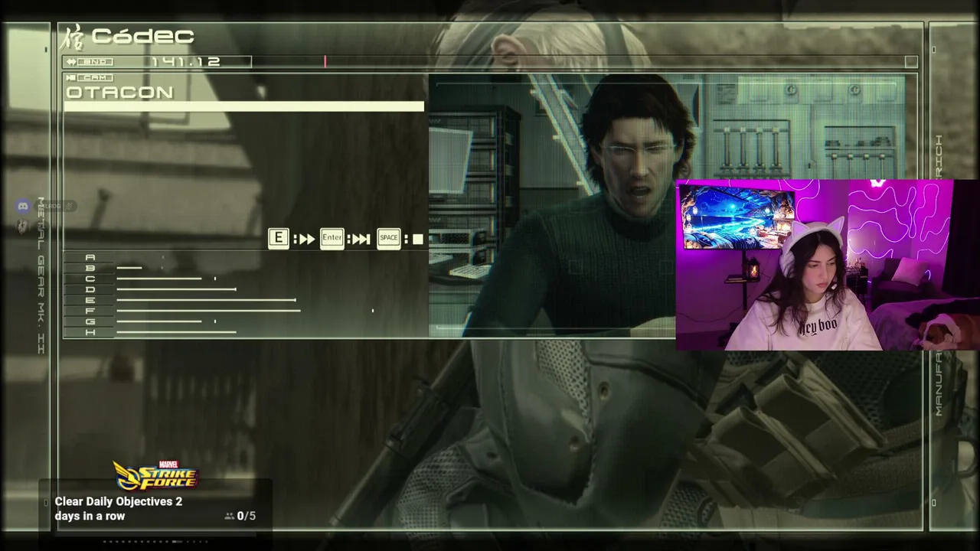Click the Codec kanji logo icon

tap(73, 37)
